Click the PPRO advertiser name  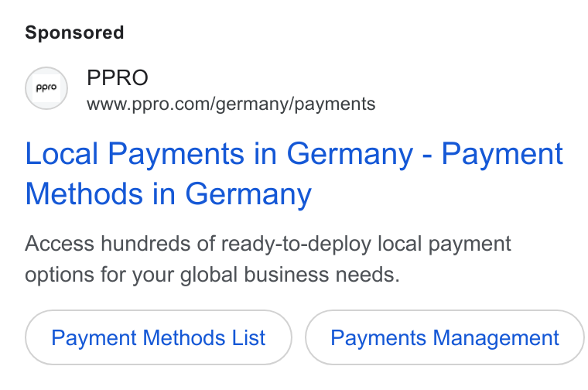[x=118, y=77]
